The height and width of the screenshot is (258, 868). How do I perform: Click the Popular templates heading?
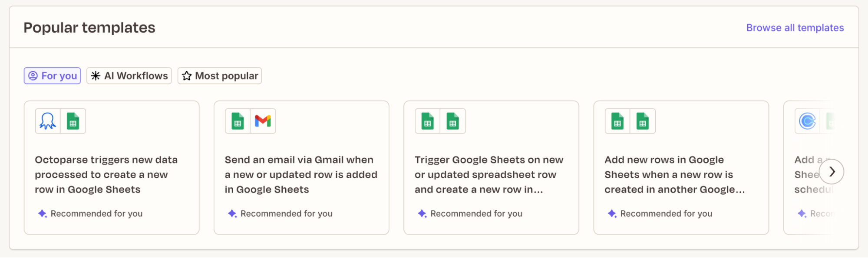point(89,28)
